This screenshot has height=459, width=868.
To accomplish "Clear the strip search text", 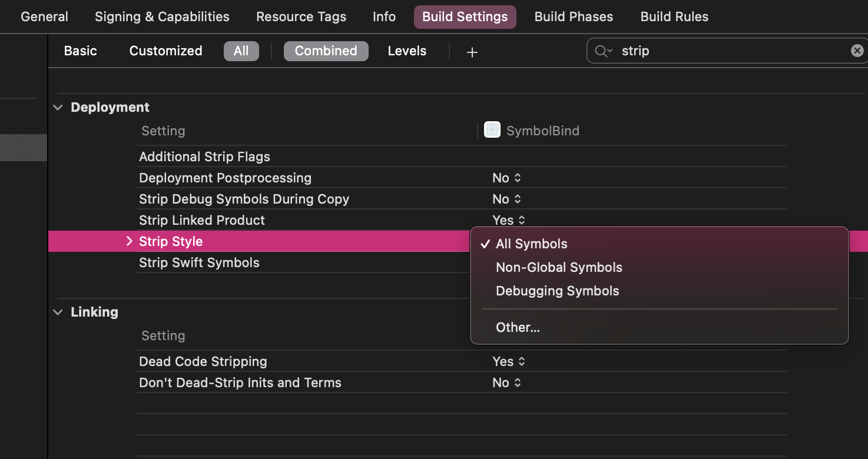I will (857, 51).
